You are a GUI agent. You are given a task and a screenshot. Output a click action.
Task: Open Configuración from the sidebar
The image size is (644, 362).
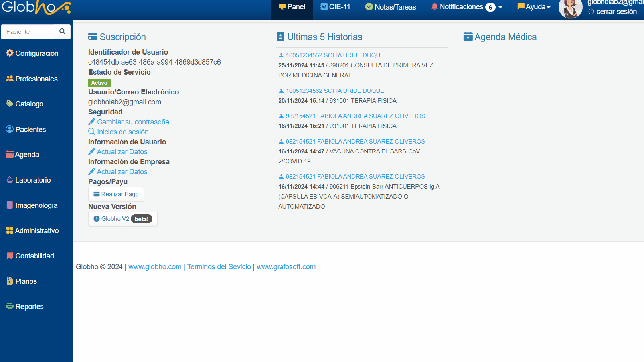click(32, 53)
